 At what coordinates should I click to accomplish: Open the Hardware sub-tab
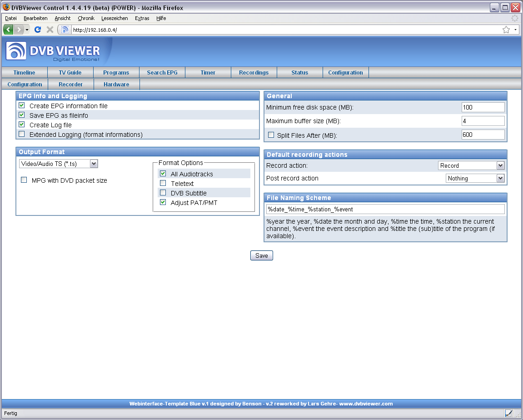point(116,85)
